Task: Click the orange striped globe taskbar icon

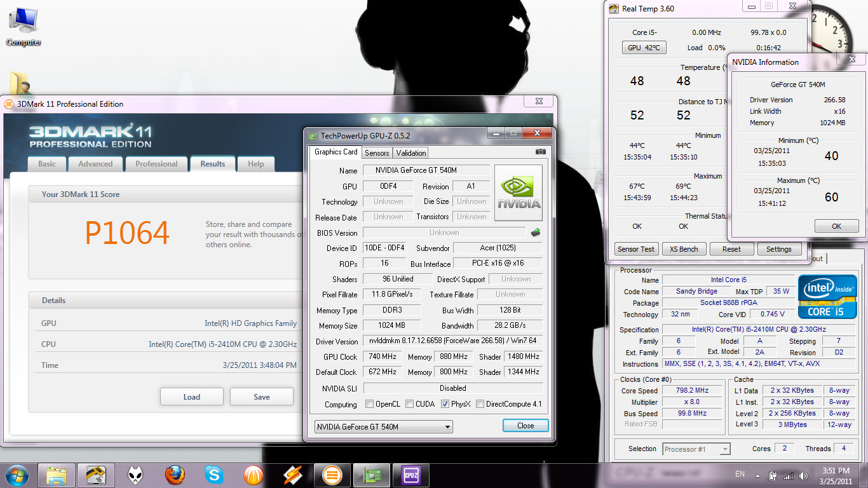Action: click(254, 475)
